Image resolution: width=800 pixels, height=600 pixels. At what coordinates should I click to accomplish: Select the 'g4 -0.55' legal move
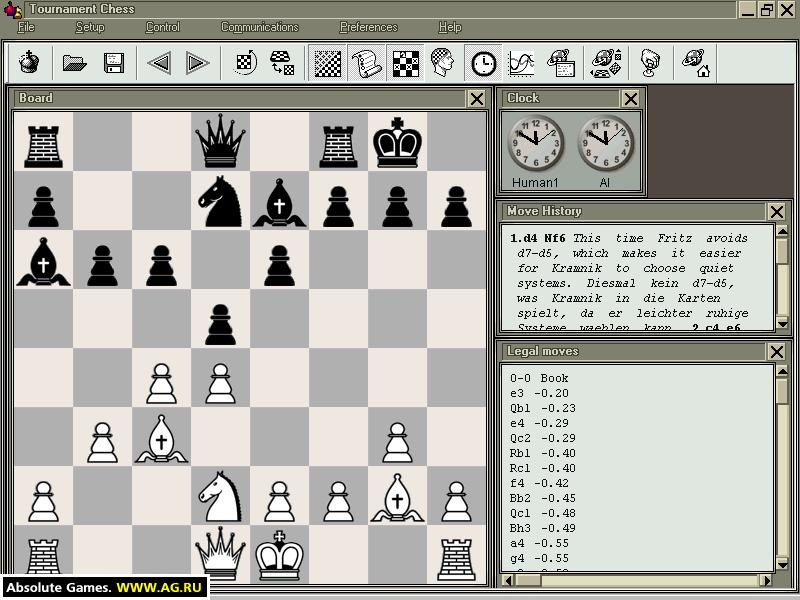click(x=539, y=558)
